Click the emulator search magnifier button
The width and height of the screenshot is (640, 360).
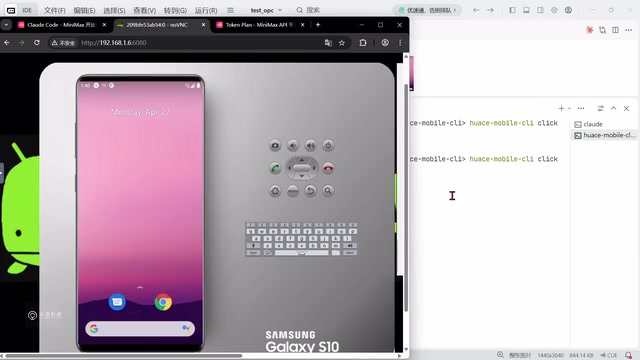[328, 191]
